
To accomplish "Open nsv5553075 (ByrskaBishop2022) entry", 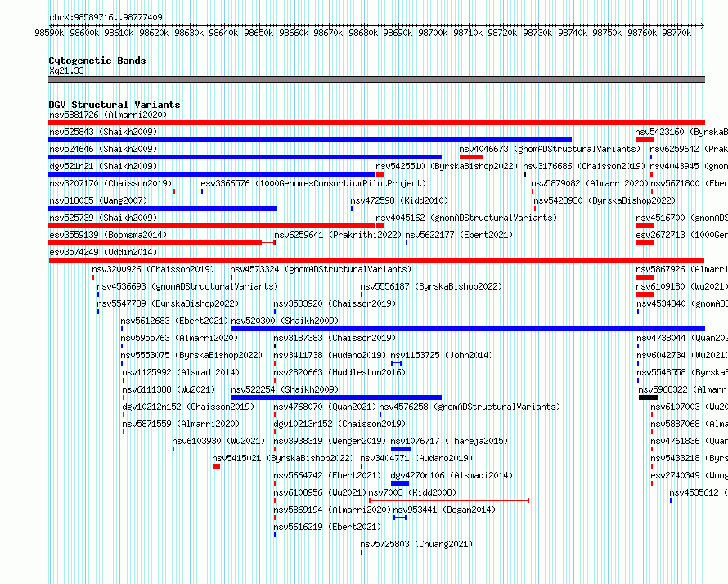I will coord(191,355).
